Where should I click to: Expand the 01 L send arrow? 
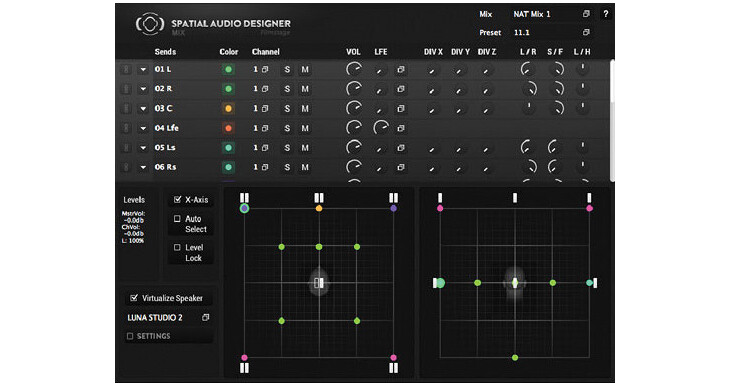coord(143,69)
